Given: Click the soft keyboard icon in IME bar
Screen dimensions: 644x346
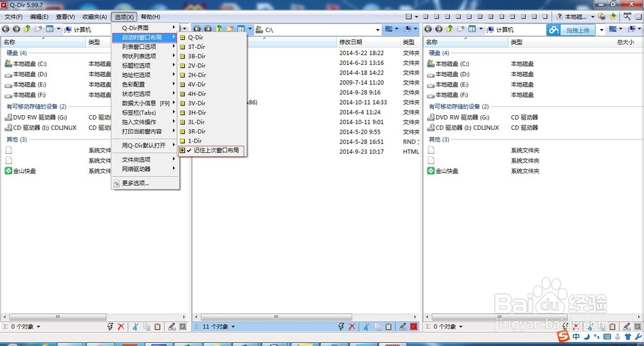Looking at the screenshot, I should [x=607, y=337].
